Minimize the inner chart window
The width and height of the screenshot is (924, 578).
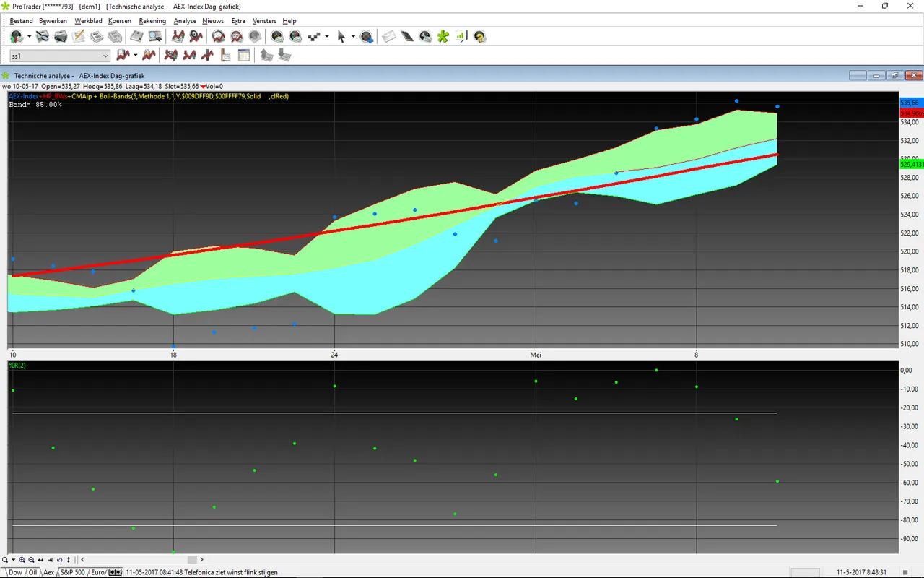tap(876, 75)
